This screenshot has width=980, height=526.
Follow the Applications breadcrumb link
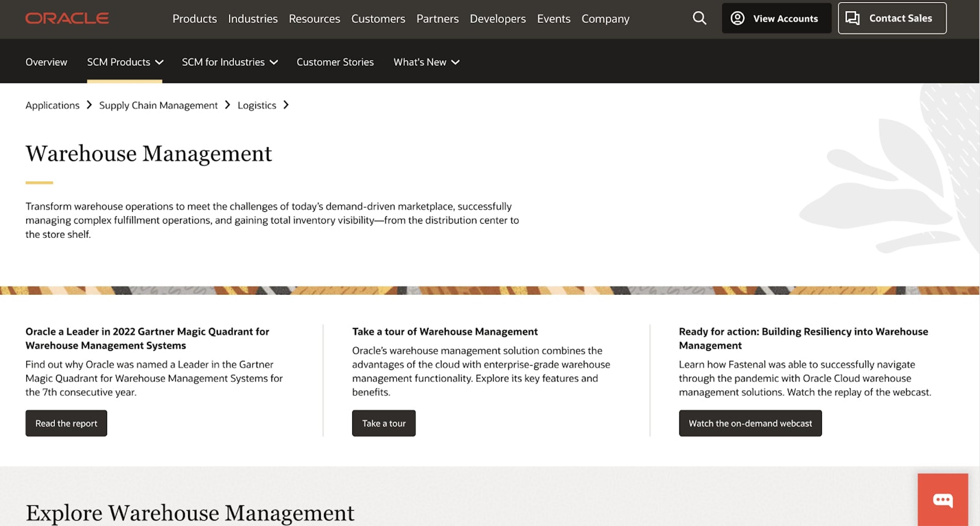point(53,105)
